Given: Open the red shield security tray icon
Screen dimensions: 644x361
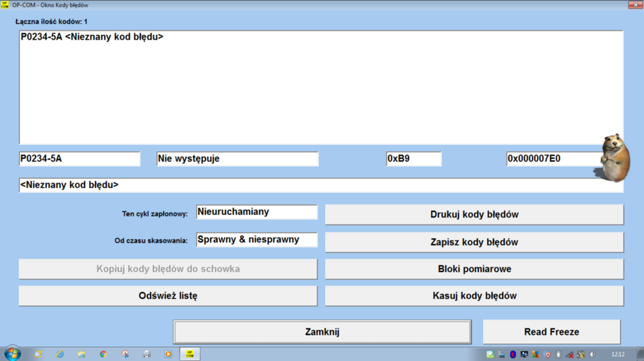Looking at the screenshot, I should point(547,355).
